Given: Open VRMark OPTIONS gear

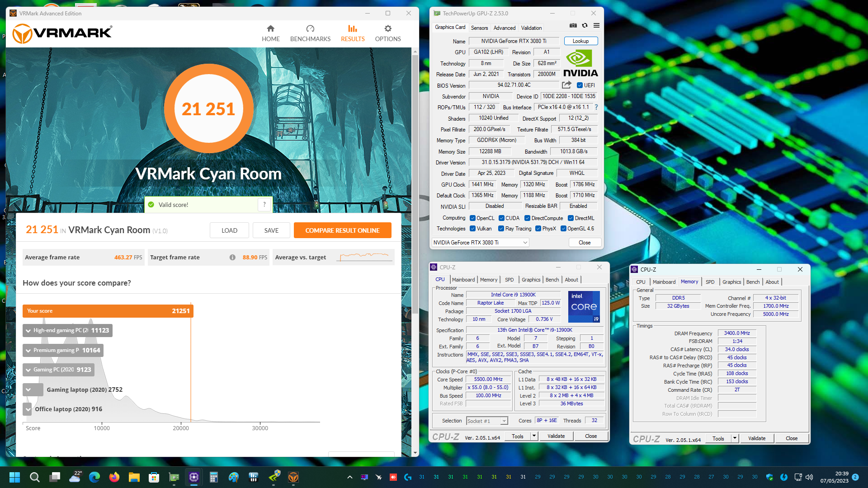Looking at the screenshot, I should pos(388,33).
